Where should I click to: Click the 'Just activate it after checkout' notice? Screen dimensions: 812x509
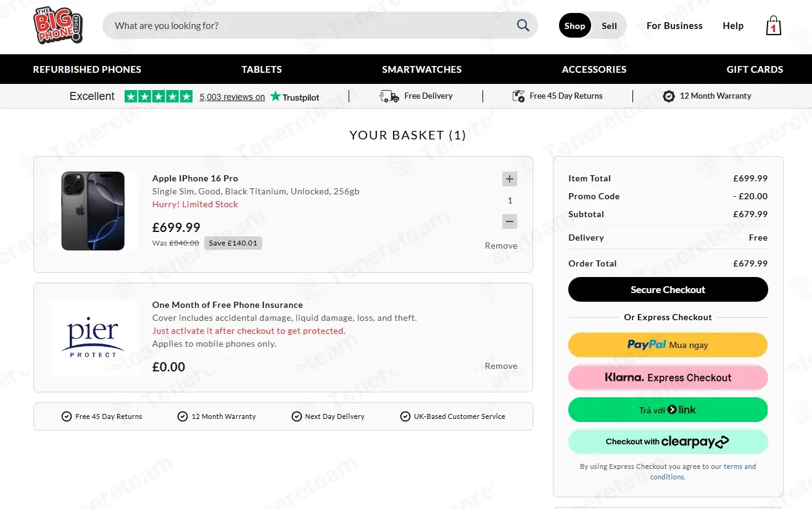click(249, 331)
